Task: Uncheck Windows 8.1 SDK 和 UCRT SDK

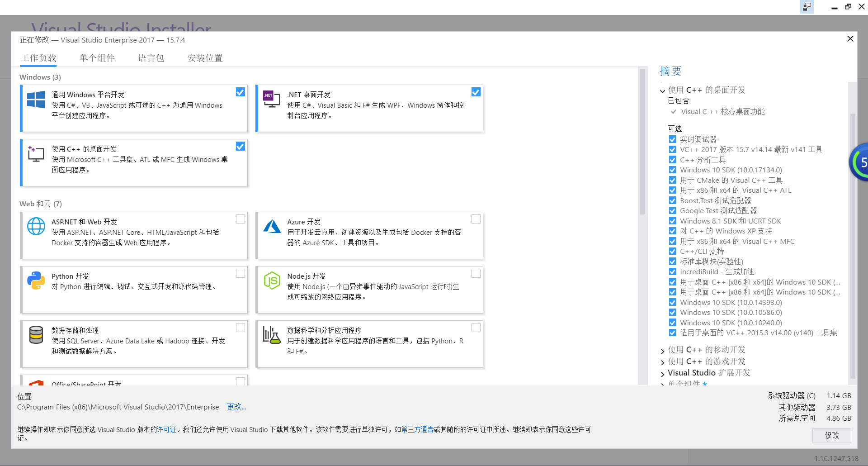Action: click(673, 221)
